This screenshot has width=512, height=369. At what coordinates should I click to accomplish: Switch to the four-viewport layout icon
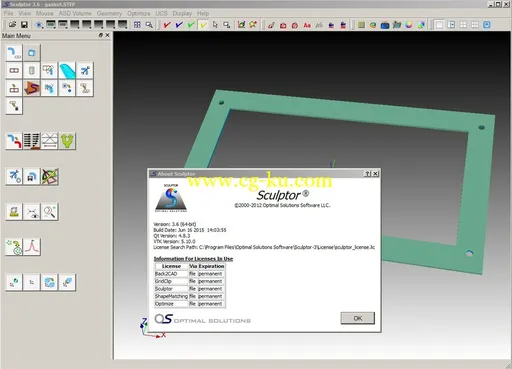(x=463, y=25)
